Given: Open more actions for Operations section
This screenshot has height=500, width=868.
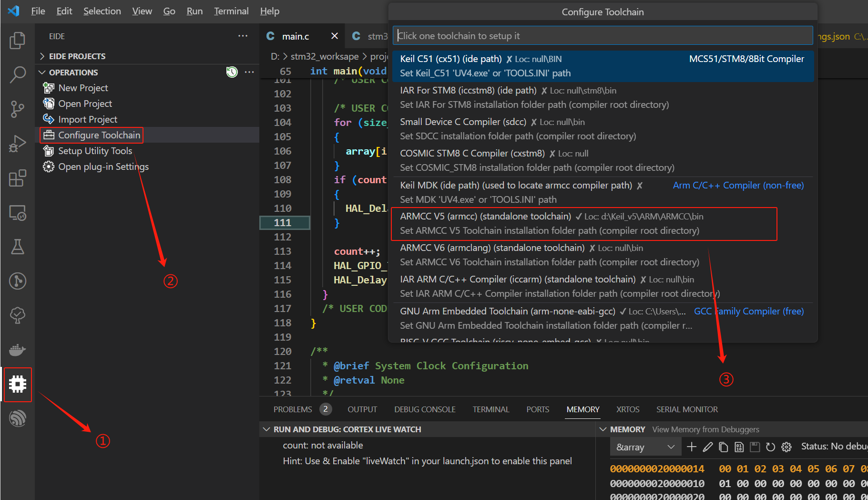Looking at the screenshot, I should click(249, 72).
